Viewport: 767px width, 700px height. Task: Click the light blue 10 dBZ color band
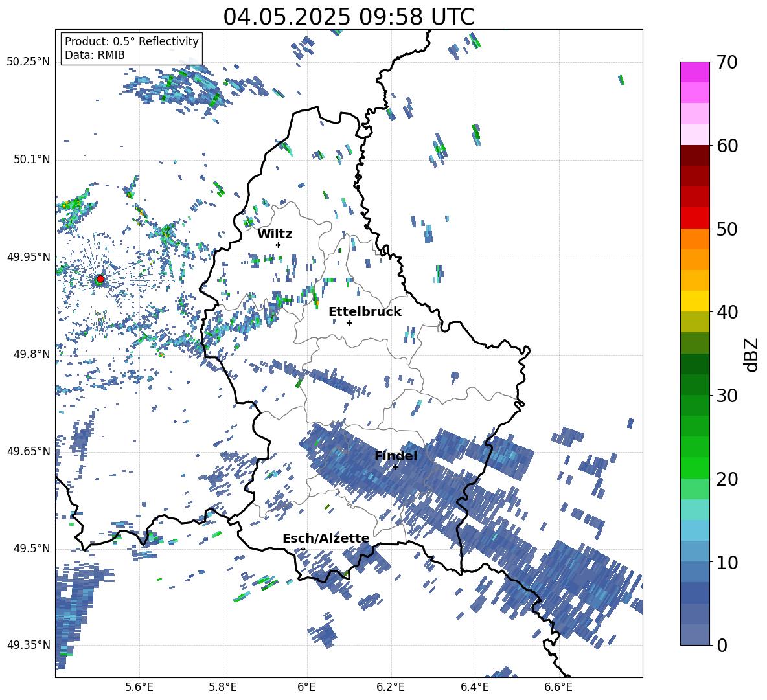tap(694, 551)
